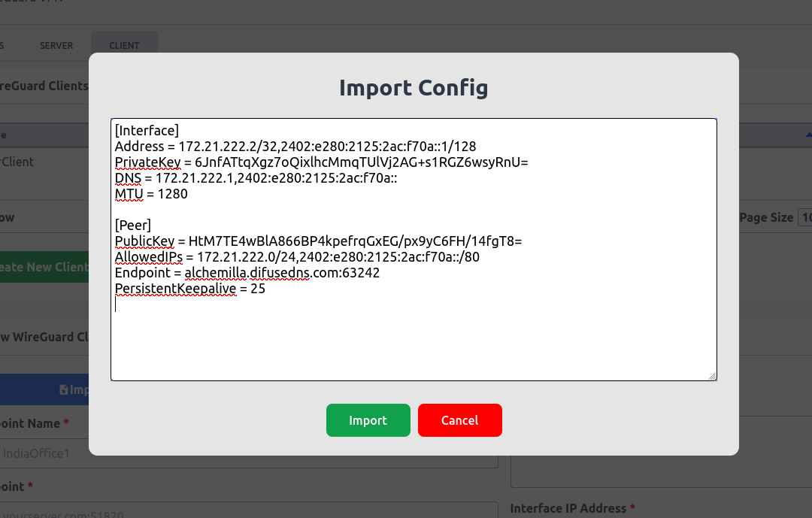Click the table sort arrow icon
This screenshot has height=518, width=812.
pos(808,134)
